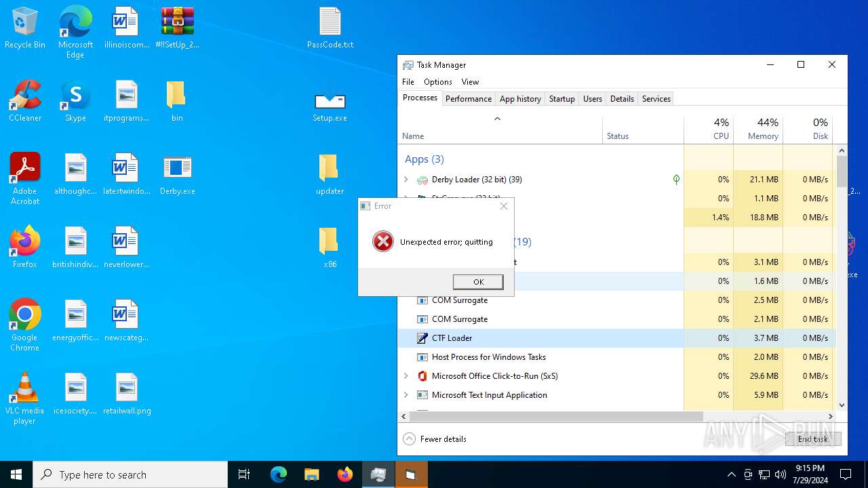
Task: Show hidden system tray icons
Action: tap(731, 474)
